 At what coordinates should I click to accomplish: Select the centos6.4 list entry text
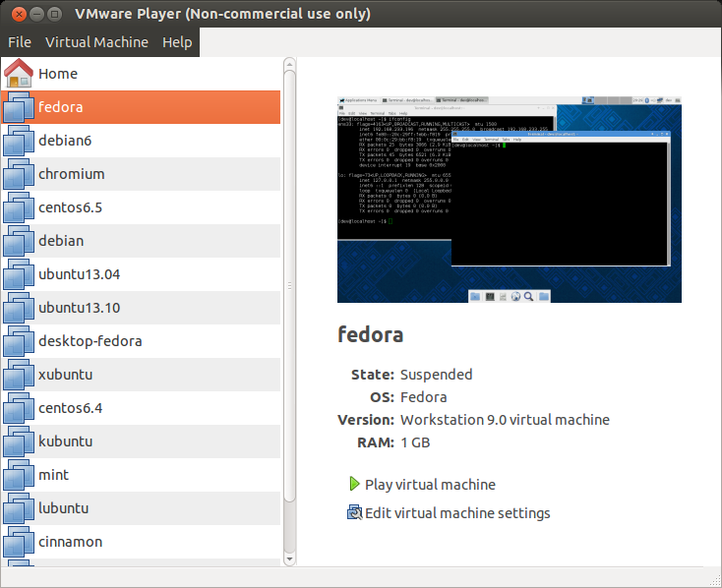coord(70,408)
